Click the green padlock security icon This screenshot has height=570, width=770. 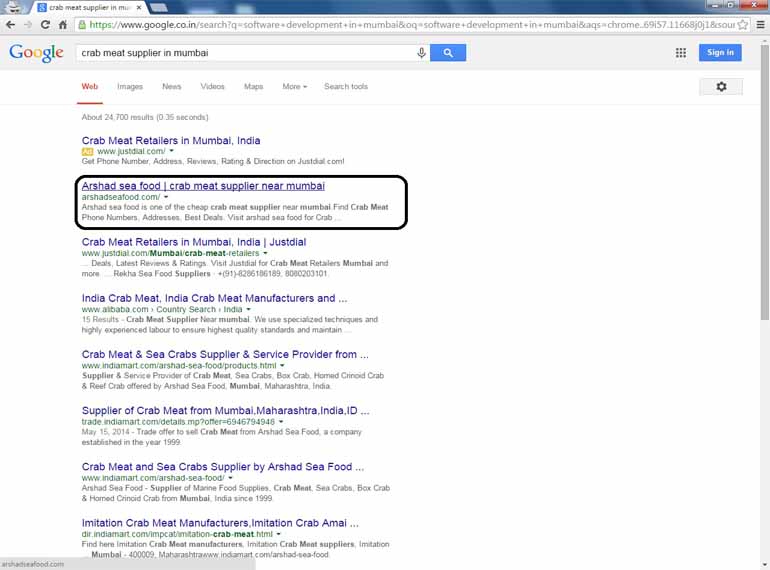click(x=82, y=25)
